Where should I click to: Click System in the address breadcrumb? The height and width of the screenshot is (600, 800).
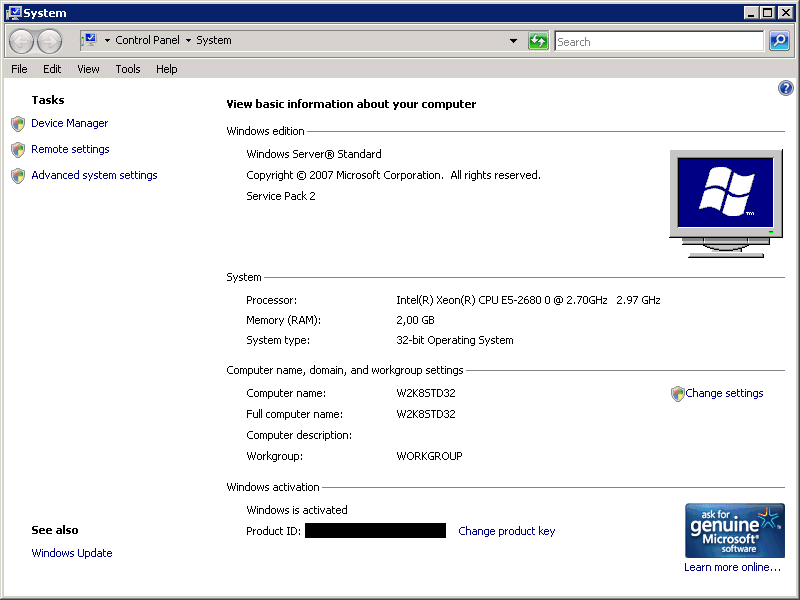[x=214, y=40]
